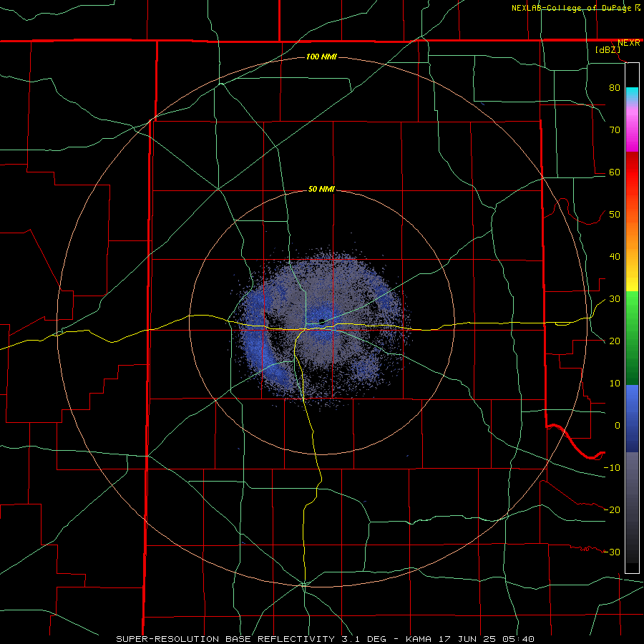Click the [dBZ] unit label
Image resolution: width=644 pixels, height=644 pixels.
[x=608, y=50]
